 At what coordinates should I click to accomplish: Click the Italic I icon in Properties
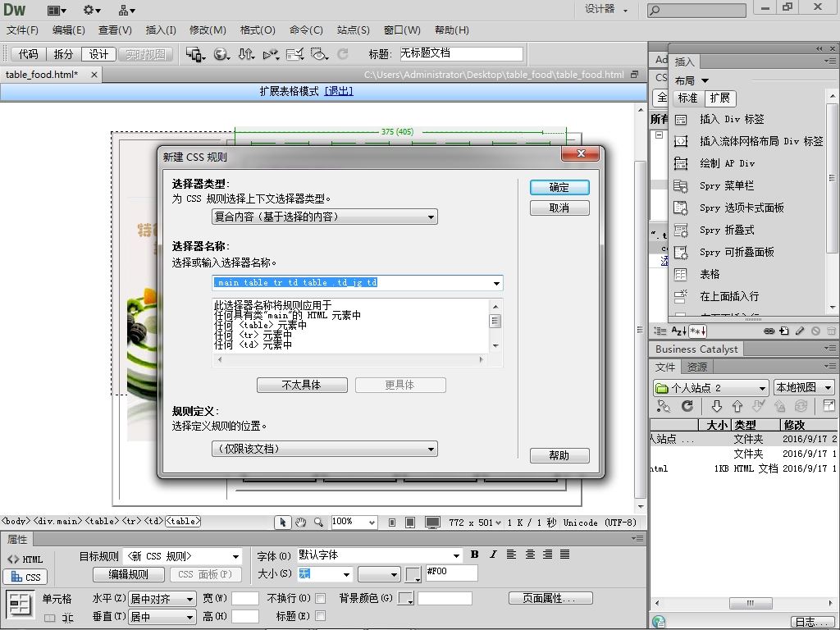[x=493, y=555]
